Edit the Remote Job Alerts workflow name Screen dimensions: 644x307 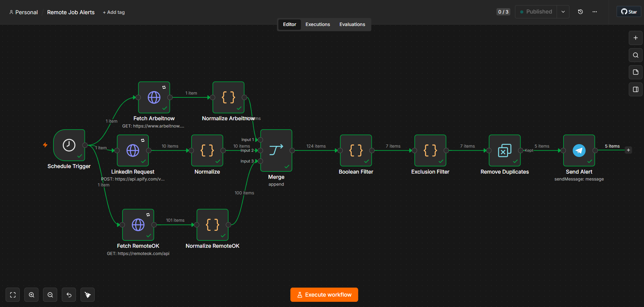71,12
